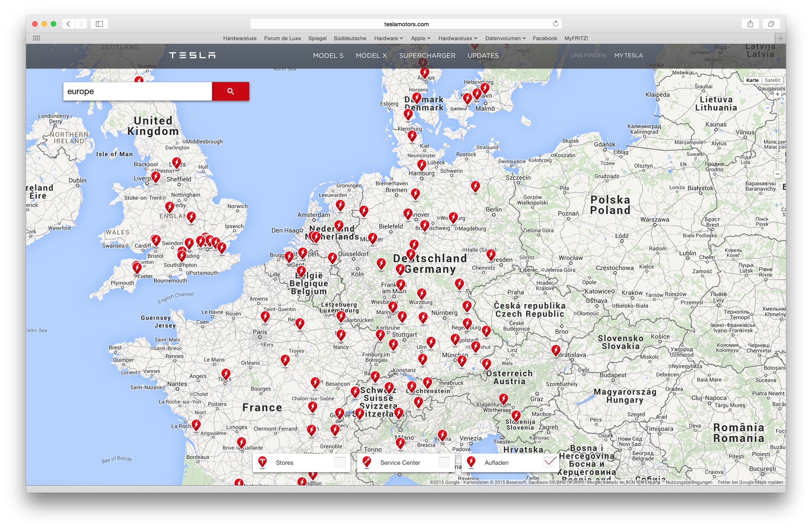Click Safari forward arrow button
The image size is (812, 530).
coord(81,24)
